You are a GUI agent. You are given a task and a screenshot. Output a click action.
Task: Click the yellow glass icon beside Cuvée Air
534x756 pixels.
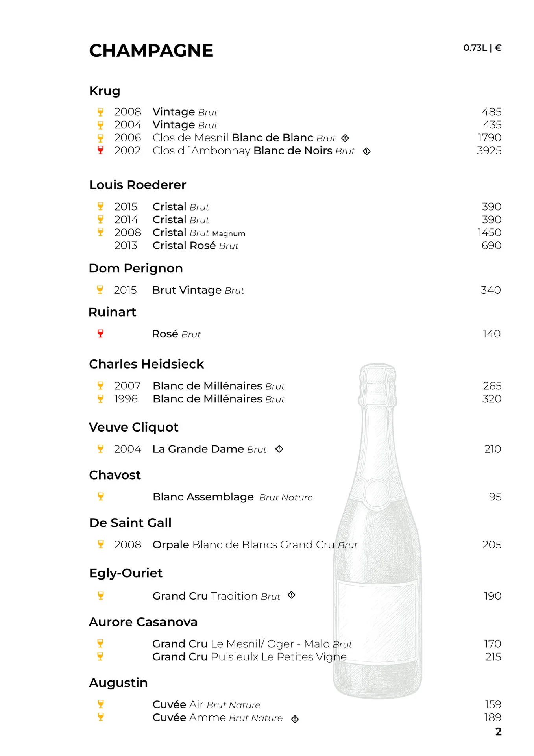tap(101, 704)
